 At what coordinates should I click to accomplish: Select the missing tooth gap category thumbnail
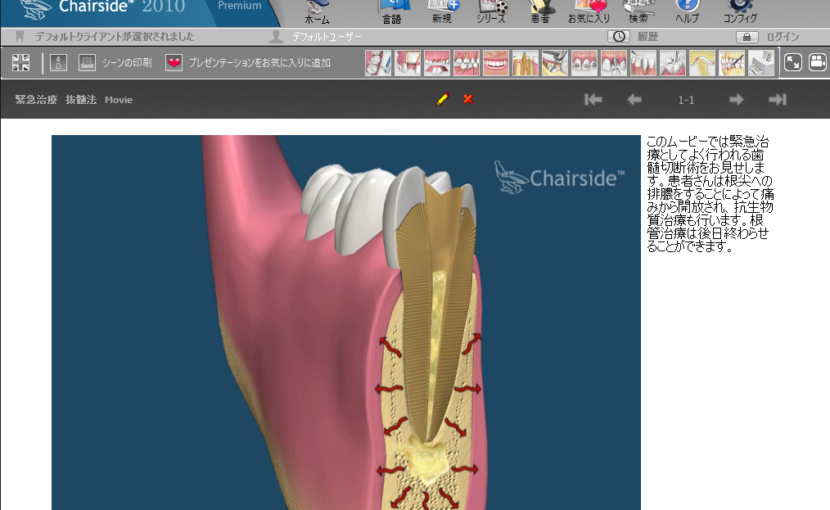408,63
